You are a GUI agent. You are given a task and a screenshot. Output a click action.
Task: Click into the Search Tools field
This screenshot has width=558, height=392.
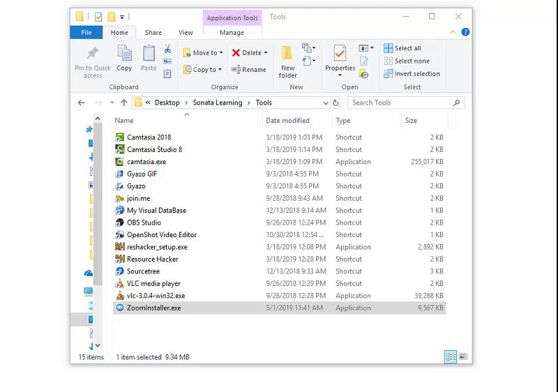(x=401, y=103)
